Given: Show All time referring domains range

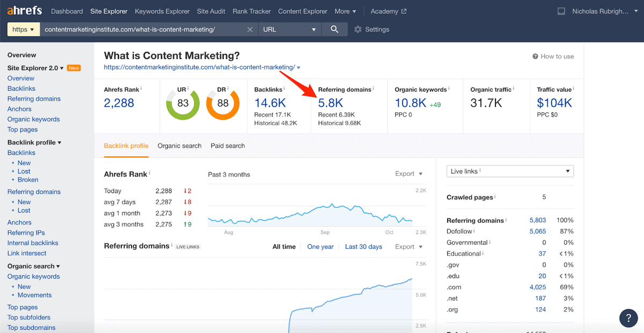Looking at the screenshot, I should 284,247.
